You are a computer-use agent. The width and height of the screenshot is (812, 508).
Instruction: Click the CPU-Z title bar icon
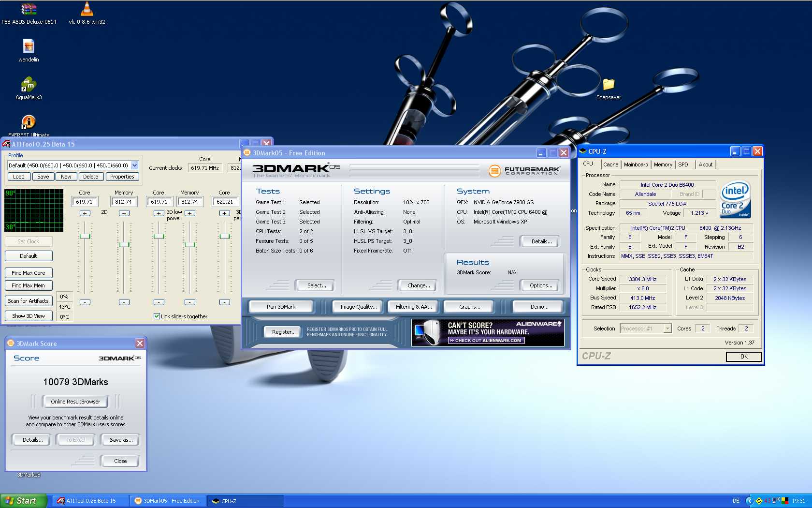583,151
